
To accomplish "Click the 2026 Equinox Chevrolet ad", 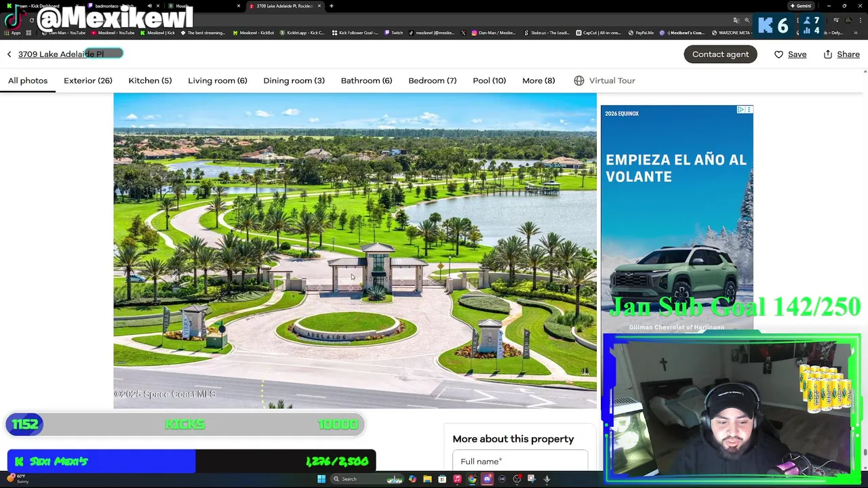I will [677, 217].
